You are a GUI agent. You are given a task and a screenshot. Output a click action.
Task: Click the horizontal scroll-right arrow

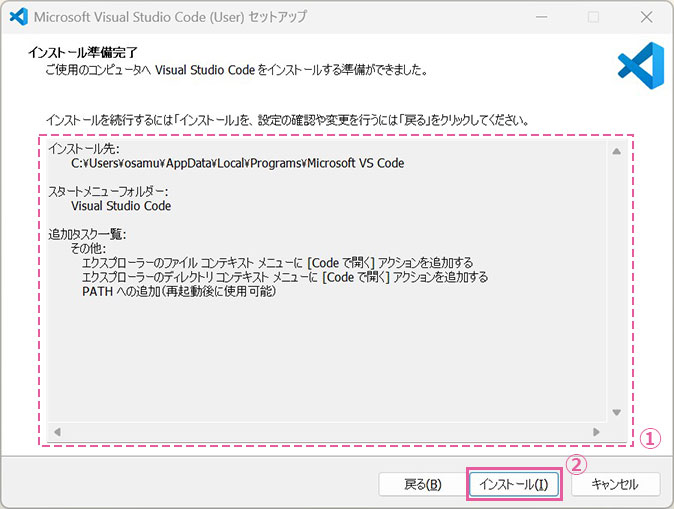tap(596, 432)
